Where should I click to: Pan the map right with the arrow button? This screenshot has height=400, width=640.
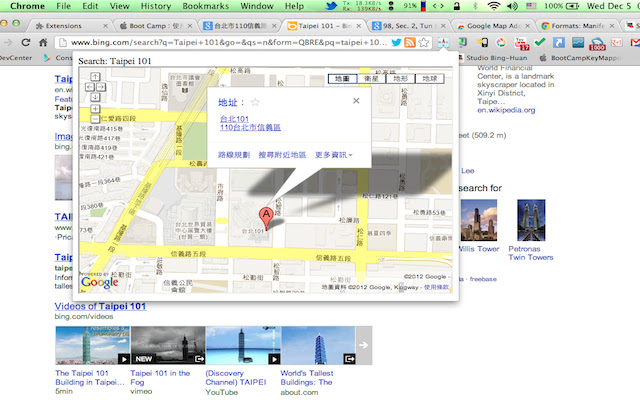click(100, 87)
